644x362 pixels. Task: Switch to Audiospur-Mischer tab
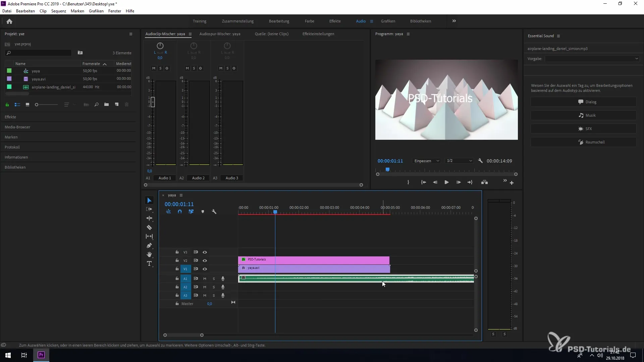click(x=220, y=34)
